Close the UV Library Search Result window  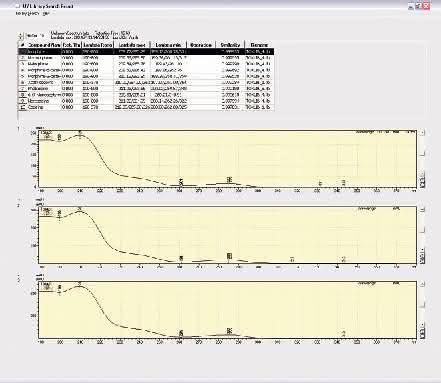coord(426,6)
